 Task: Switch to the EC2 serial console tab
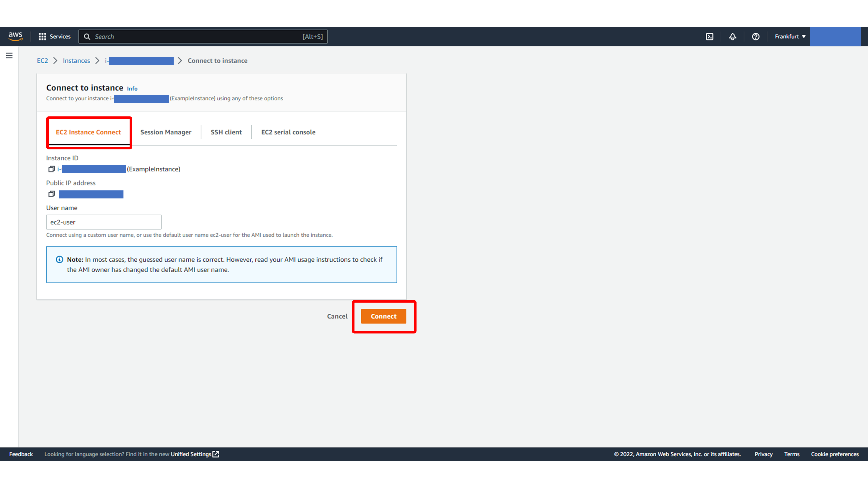288,132
